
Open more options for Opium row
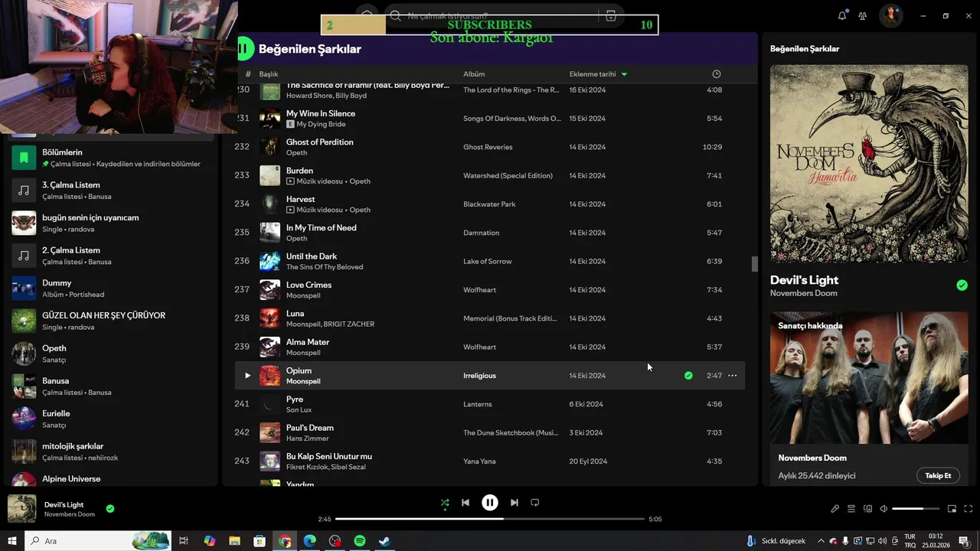point(733,376)
